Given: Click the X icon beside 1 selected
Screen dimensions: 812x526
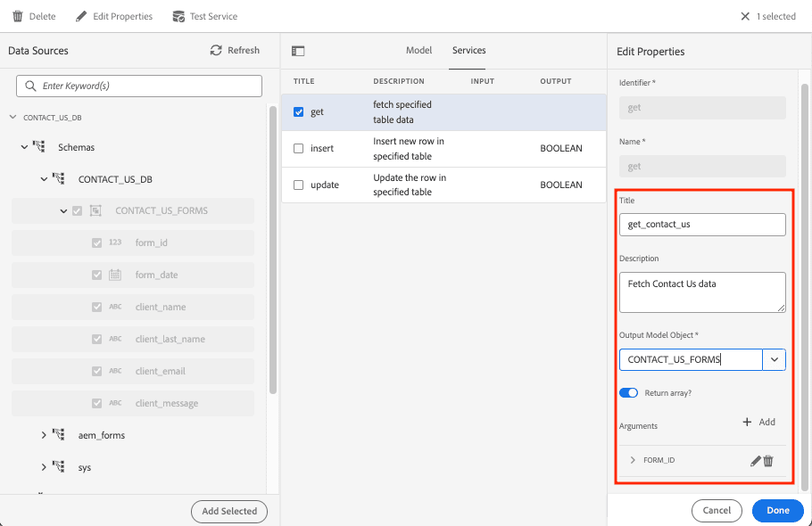Looking at the screenshot, I should point(745,17).
